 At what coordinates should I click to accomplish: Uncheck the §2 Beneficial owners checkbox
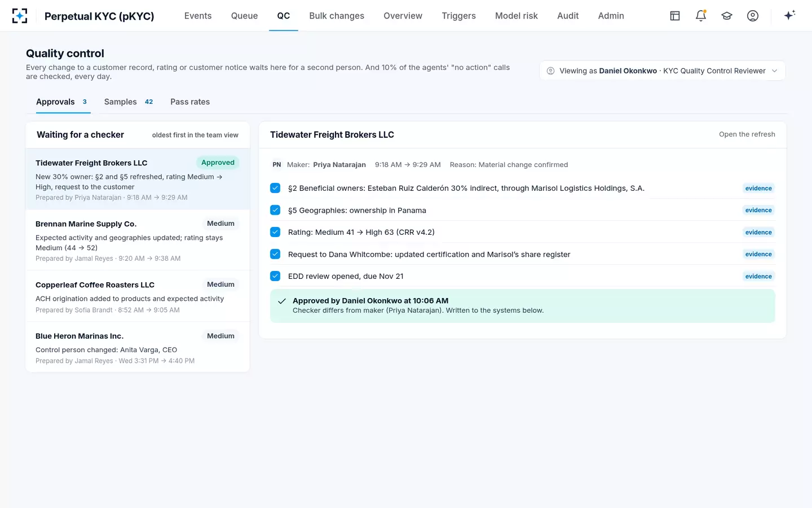pyautogui.click(x=275, y=188)
